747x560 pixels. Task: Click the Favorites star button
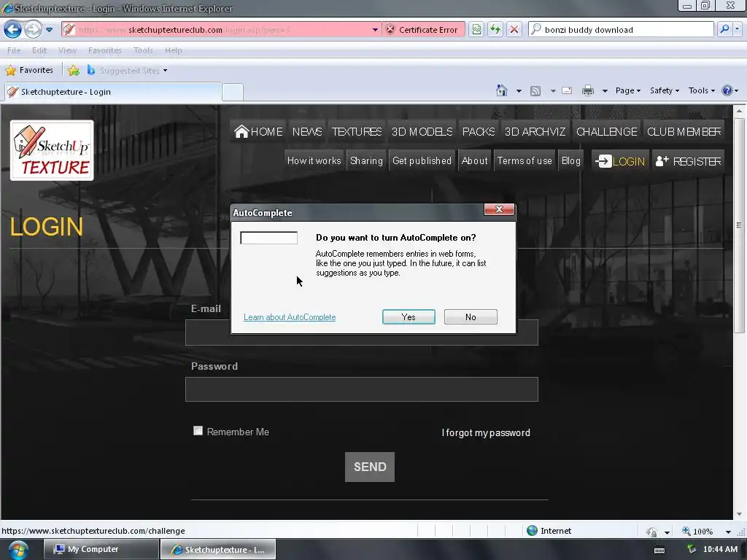click(x=29, y=70)
